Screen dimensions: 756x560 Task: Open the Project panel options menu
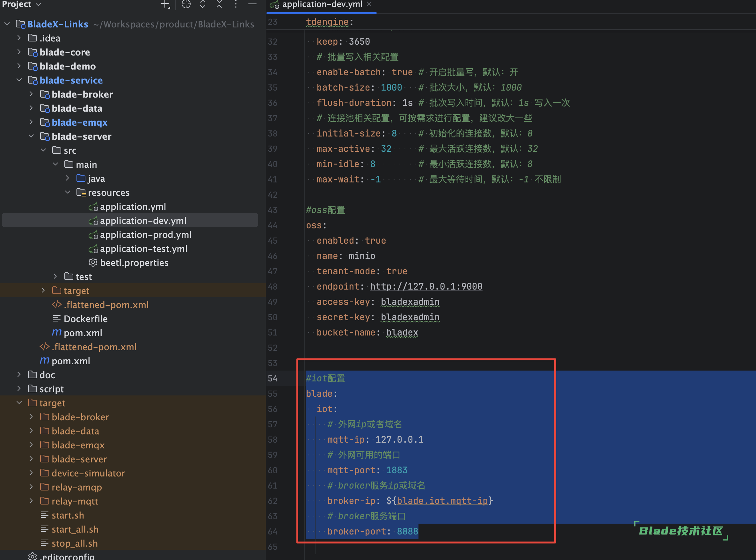pyautogui.click(x=236, y=4)
